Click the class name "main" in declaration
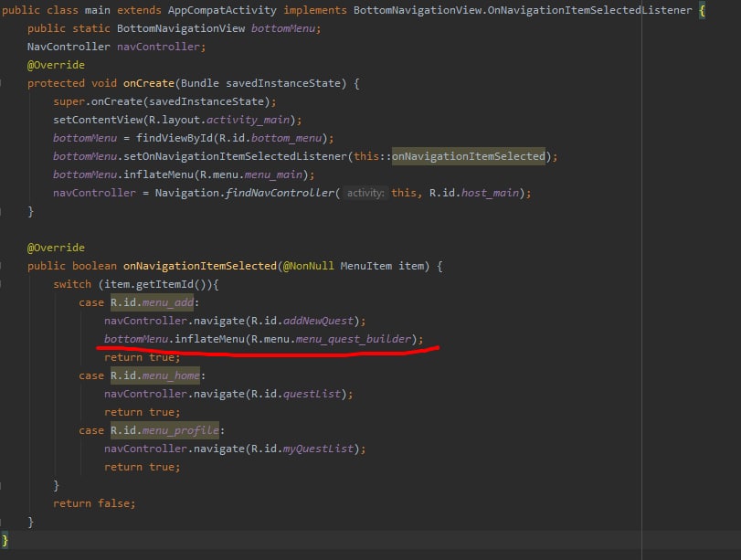 (98, 10)
